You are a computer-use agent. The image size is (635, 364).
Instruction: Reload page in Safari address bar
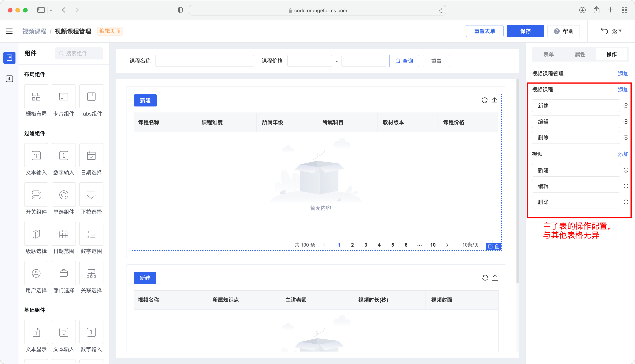pos(441,10)
